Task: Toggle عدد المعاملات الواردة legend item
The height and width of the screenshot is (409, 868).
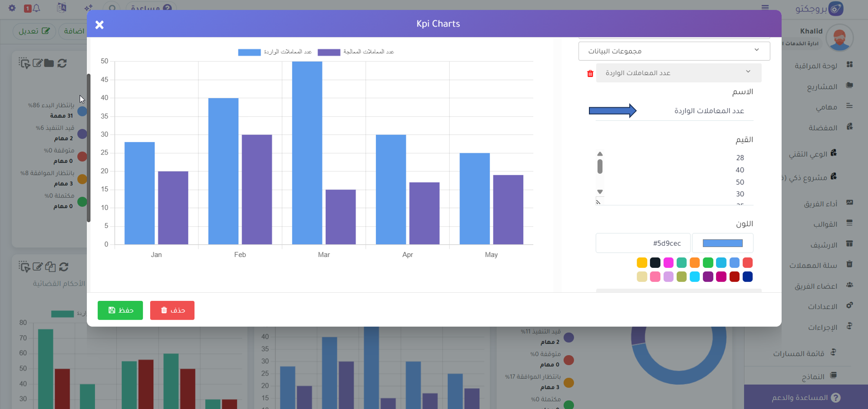Action: pyautogui.click(x=275, y=52)
